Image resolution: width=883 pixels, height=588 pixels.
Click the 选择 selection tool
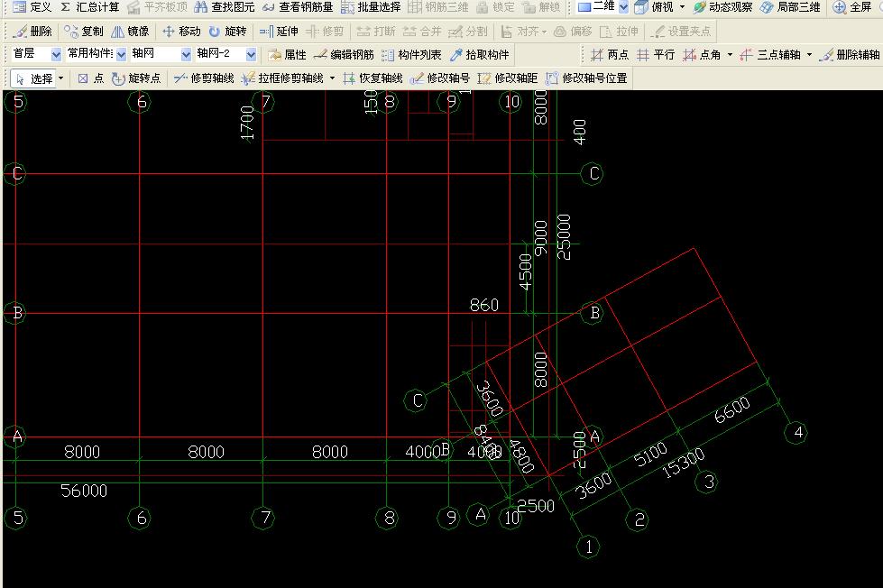[x=33, y=78]
